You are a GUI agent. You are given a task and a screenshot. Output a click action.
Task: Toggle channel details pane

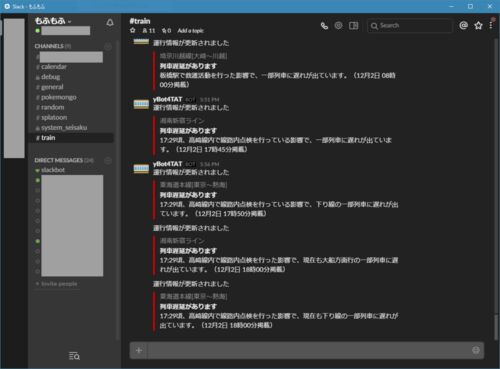pyautogui.click(x=353, y=26)
